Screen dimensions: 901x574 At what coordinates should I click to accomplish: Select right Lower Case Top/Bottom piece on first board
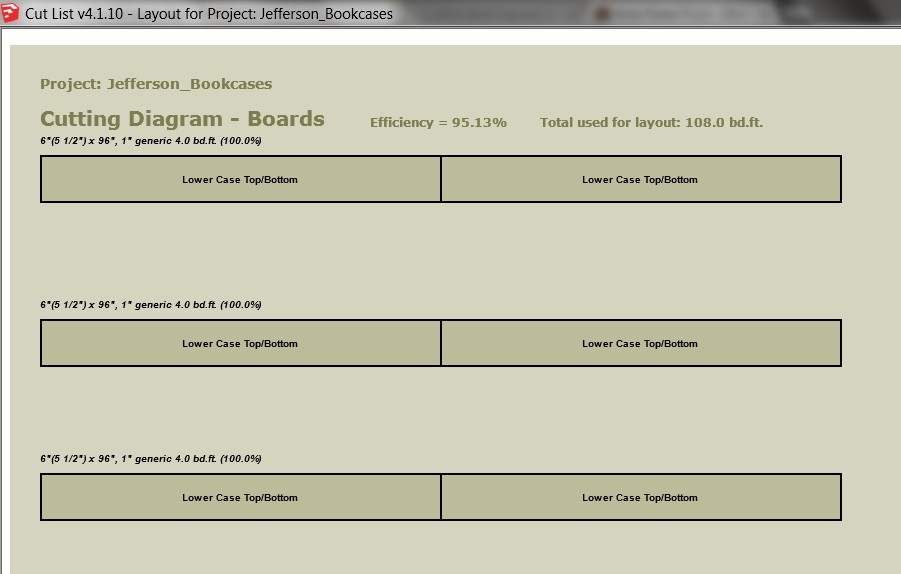click(x=640, y=180)
